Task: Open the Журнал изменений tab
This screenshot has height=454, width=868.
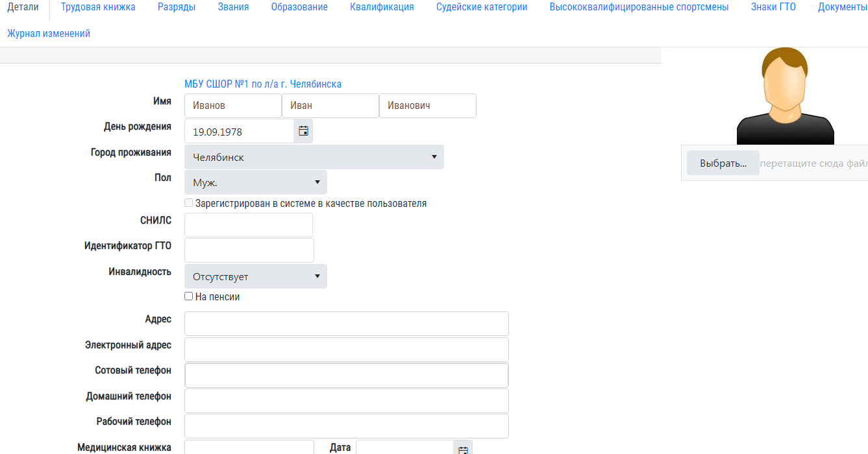Action: 49,34
